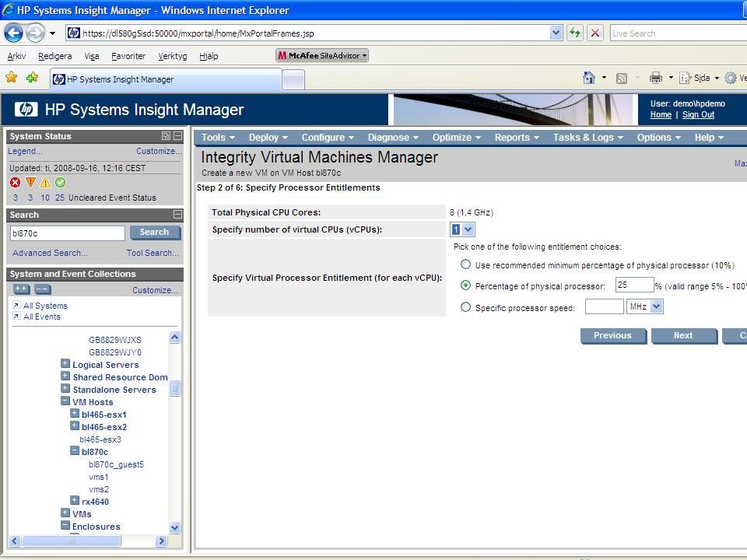Print page using printer icon

(x=656, y=78)
